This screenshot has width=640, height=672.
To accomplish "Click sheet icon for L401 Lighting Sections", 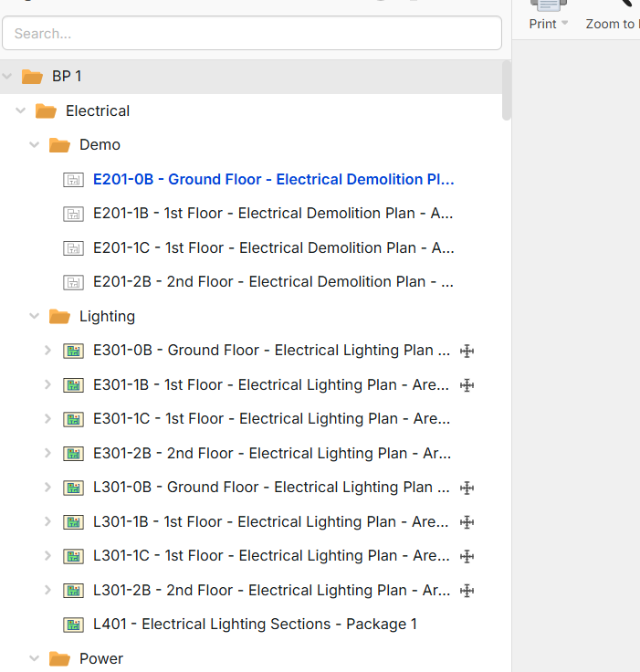I will (73, 625).
